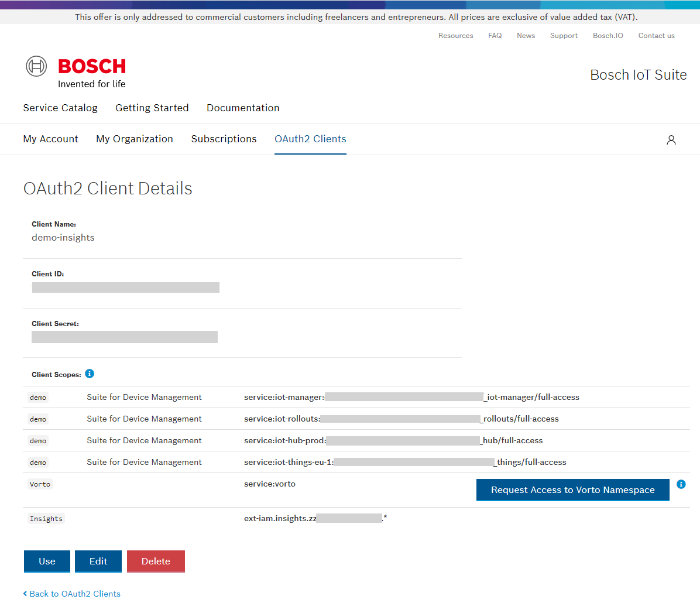The height and width of the screenshot is (606, 700).
Task: Click Suite for Device Management in iot-manager row
Action: pyautogui.click(x=144, y=397)
